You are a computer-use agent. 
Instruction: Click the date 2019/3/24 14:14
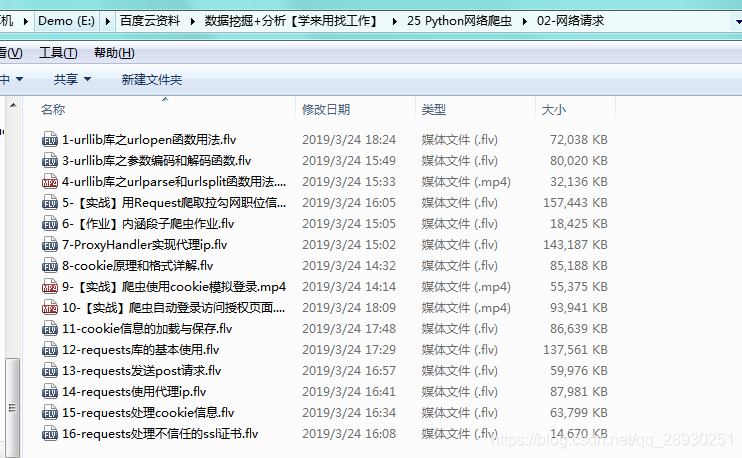pos(349,287)
